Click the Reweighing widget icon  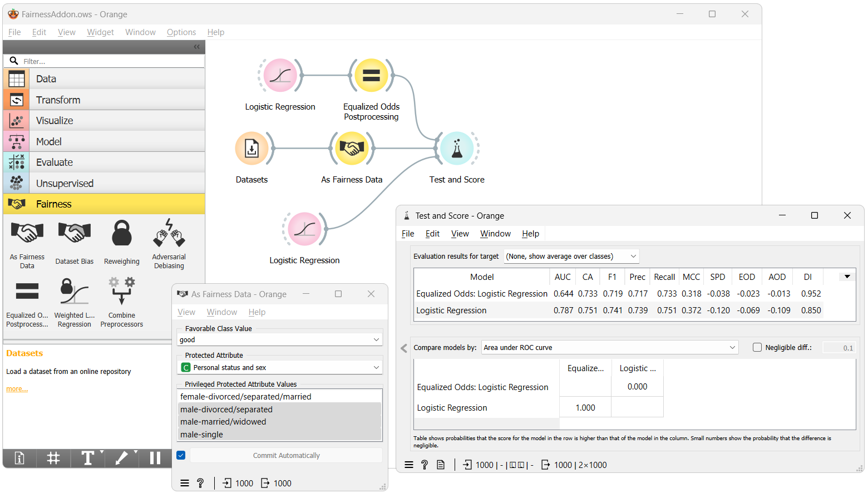pos(121,234)
